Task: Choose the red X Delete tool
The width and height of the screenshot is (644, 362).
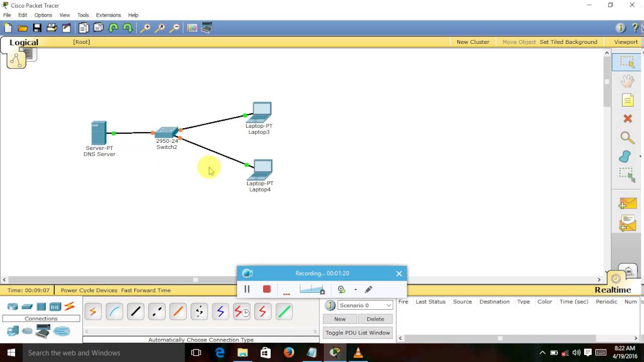Action: tap(627, 119)
